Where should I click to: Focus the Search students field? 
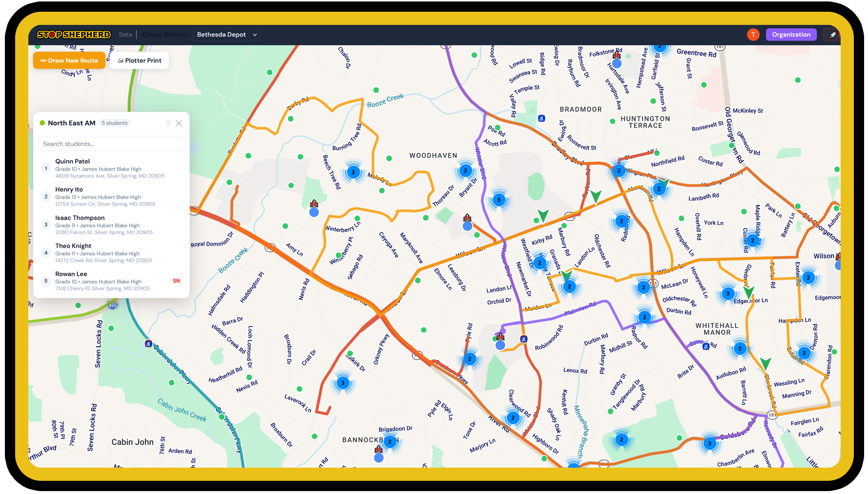[111, 144]
